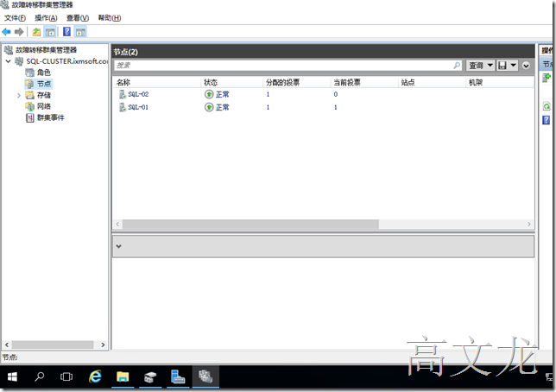Open the 查看(V) menu
The height and width of the screenshot is (392, 556).
coord(78,18)
